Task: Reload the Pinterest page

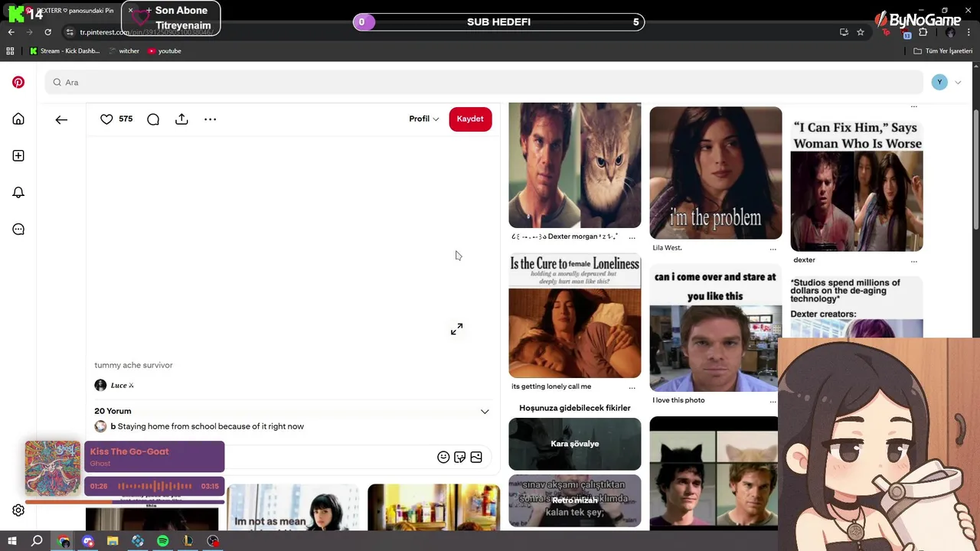Action: [x=47, y=32]
